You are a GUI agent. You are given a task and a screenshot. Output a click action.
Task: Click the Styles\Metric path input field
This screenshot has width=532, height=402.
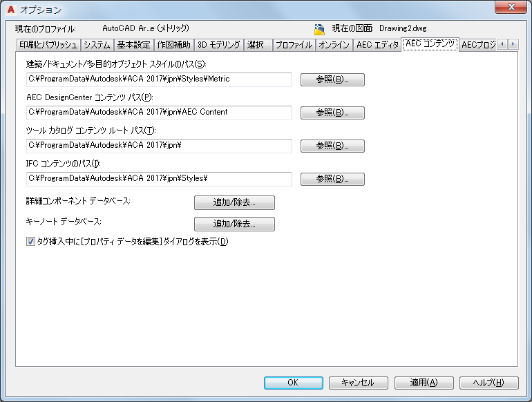click(159, 79)
